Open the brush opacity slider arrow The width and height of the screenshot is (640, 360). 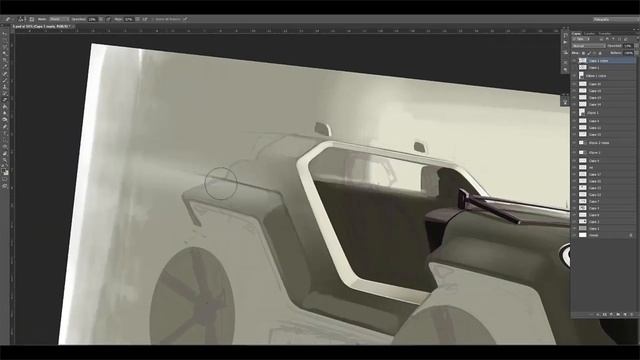[x=100, y=19]
